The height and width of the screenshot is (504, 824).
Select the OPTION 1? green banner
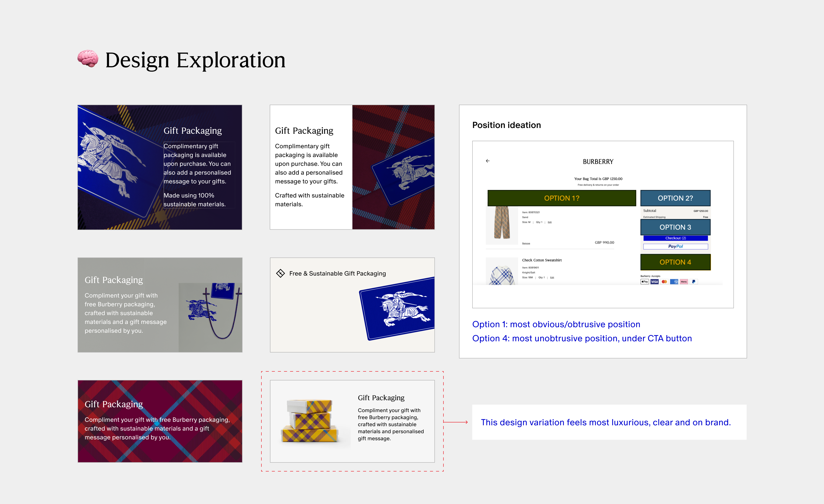pyautogui.click(x=561, y=198)
